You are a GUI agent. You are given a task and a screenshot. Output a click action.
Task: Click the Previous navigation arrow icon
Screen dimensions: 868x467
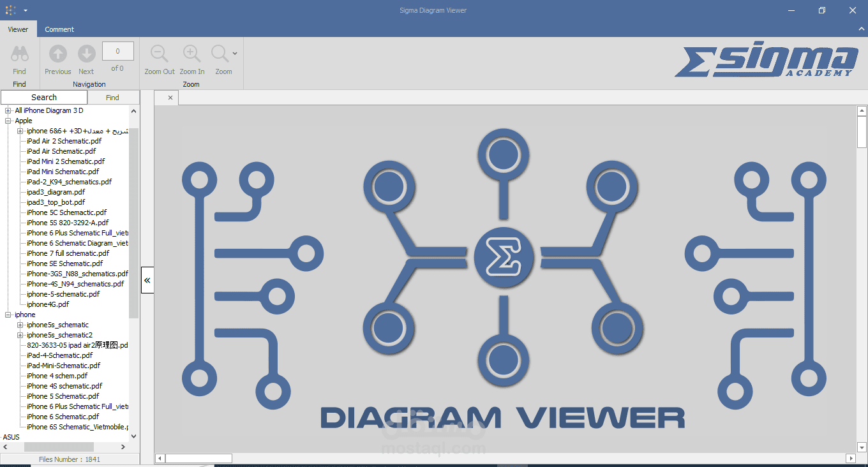point(57,54)
